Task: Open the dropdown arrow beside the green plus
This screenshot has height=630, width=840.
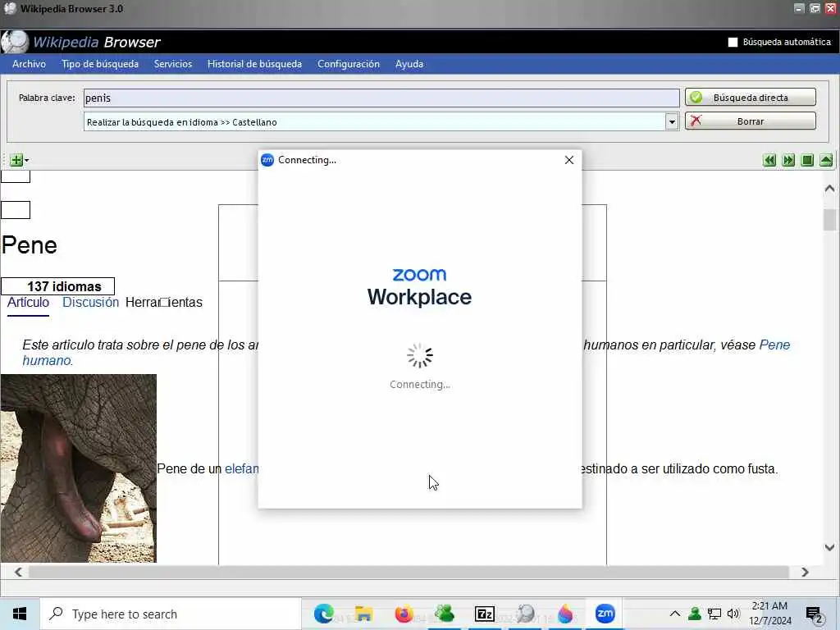Action: [x=27, y=160]
